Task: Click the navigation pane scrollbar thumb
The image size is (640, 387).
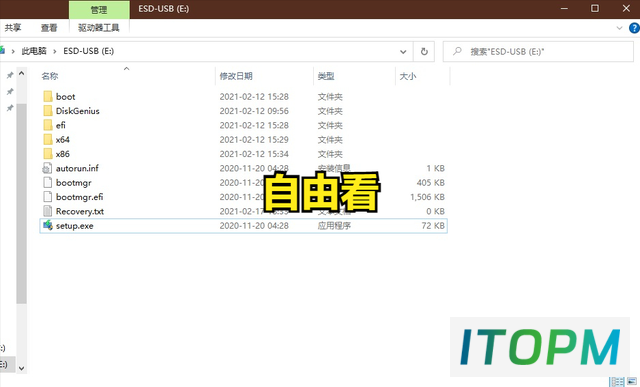Action: [x=22, y=203]
